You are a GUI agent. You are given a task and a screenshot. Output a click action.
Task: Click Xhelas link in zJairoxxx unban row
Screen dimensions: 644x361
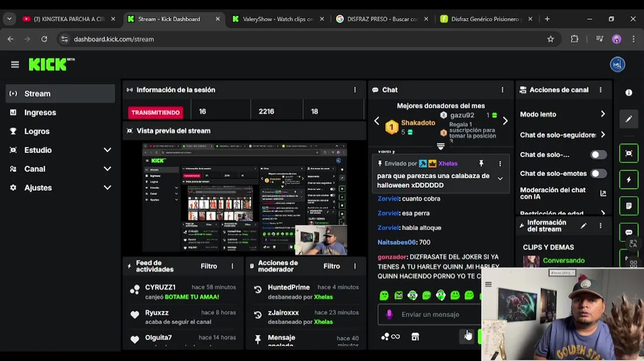pos(323,322)
